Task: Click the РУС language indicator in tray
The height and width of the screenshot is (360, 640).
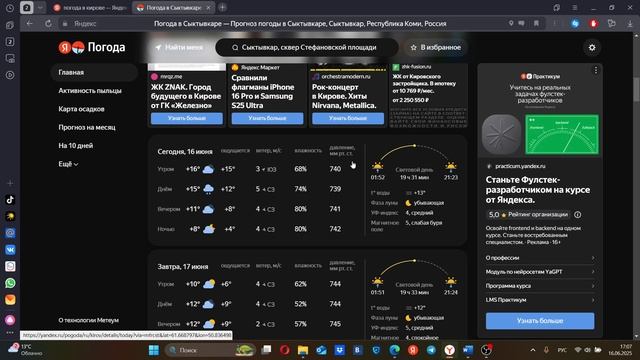Action: coord(562,350)
